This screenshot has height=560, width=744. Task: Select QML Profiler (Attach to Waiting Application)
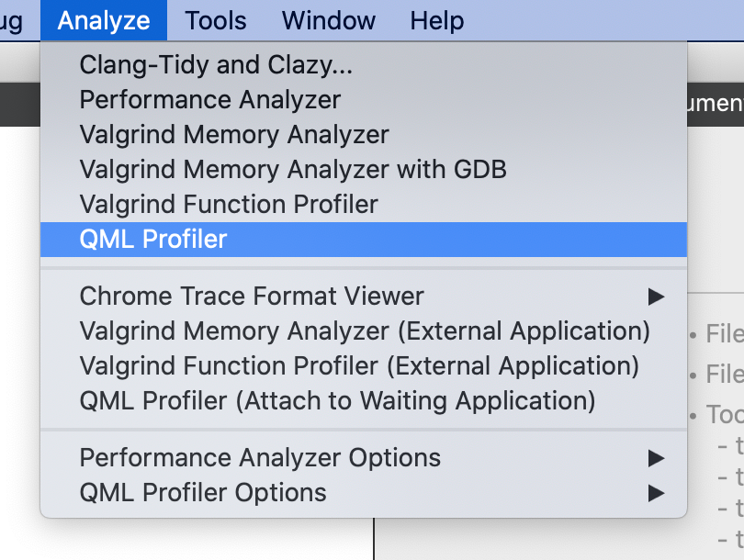pos(337,401)
